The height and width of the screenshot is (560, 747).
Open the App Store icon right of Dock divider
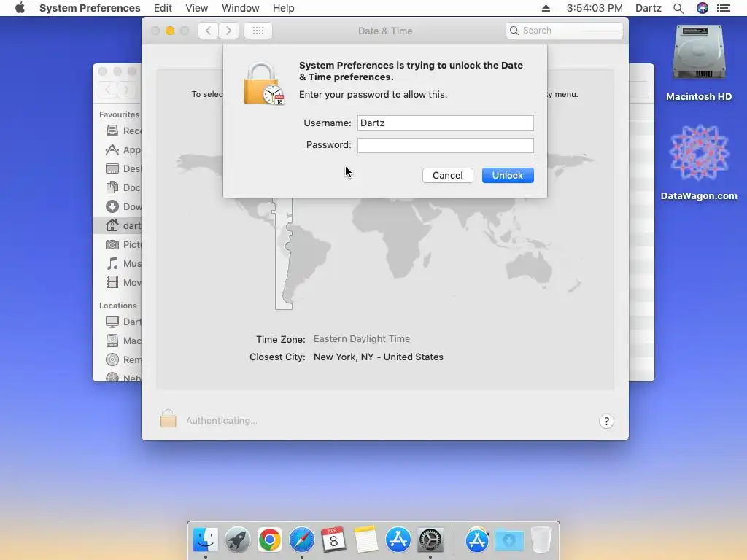[x=477, y=540]
